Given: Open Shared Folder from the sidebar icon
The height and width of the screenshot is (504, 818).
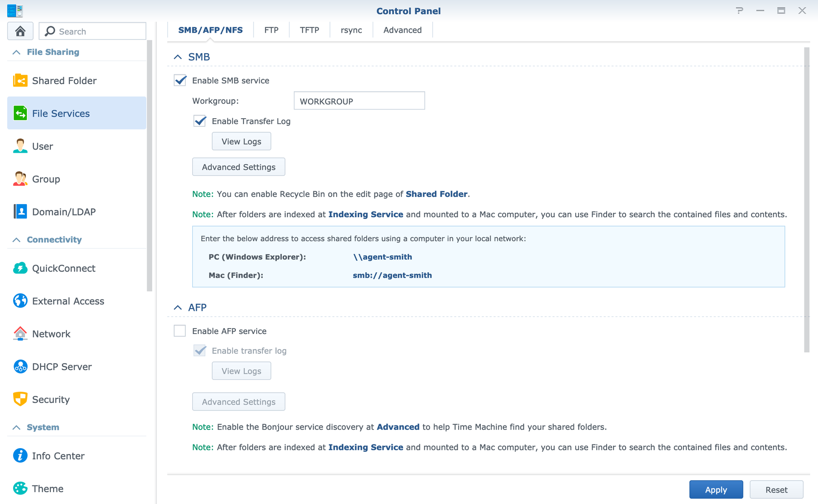Looking at the screenshot, I should [20, 80].
